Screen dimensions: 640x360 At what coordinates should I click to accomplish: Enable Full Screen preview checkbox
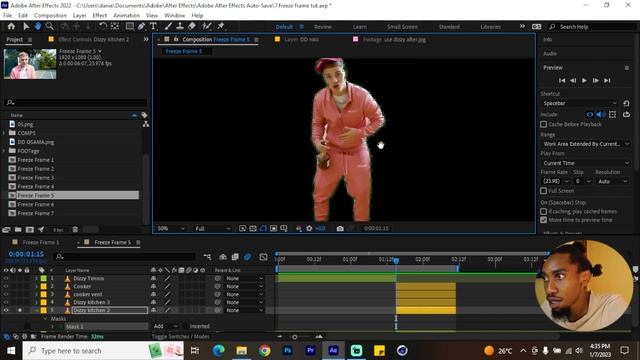point(543,191)
